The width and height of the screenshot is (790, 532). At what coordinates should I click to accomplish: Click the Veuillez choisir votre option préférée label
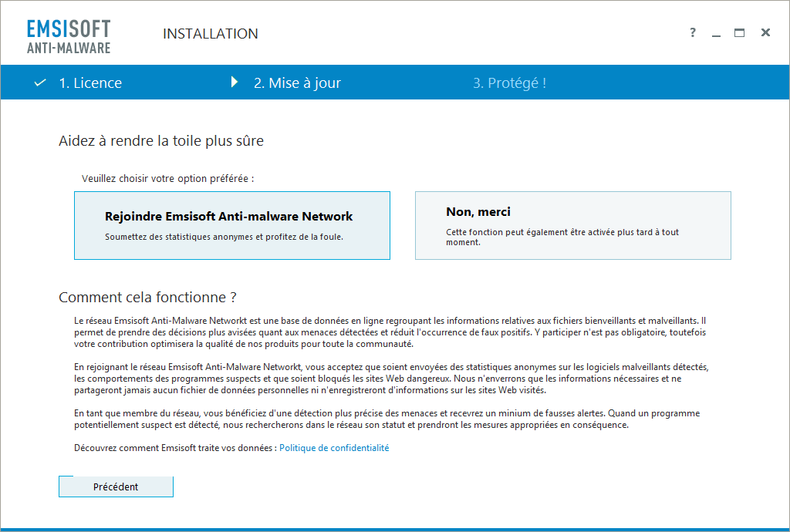pyautogui.click(x=167, y=179)
